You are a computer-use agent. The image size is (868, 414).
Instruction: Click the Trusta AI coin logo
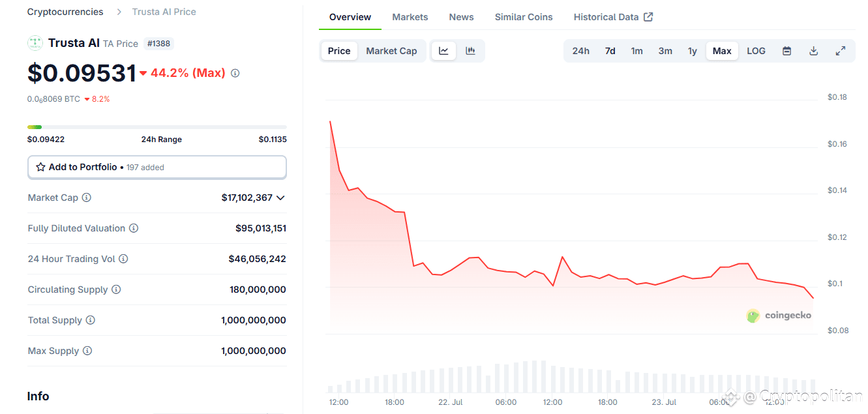pyautogui.click(x=35, y=43)
